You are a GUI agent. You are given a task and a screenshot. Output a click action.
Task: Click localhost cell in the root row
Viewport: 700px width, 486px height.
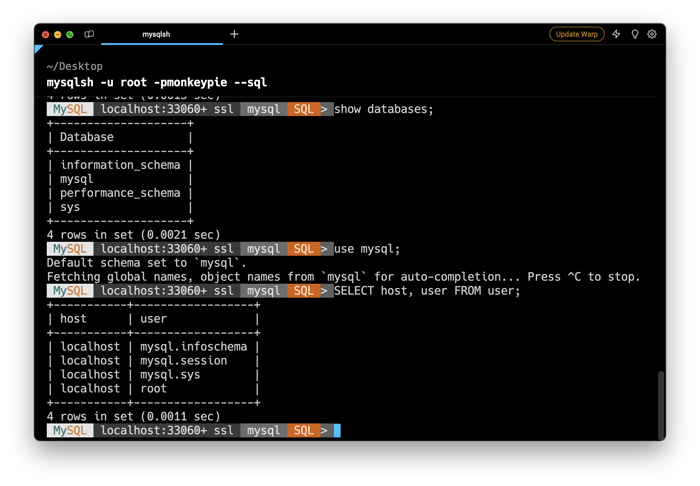(90, 389)
